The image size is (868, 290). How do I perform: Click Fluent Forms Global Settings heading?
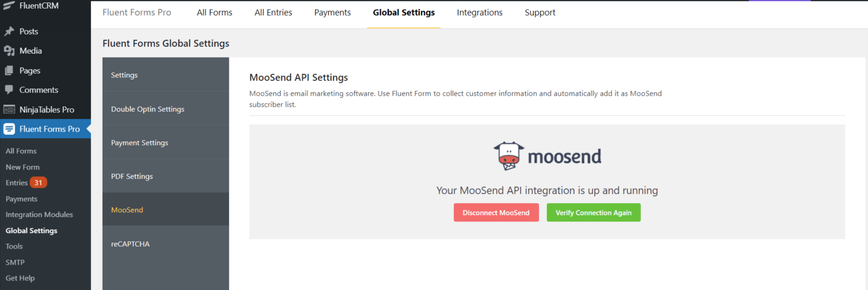click(x=166, y=43)
